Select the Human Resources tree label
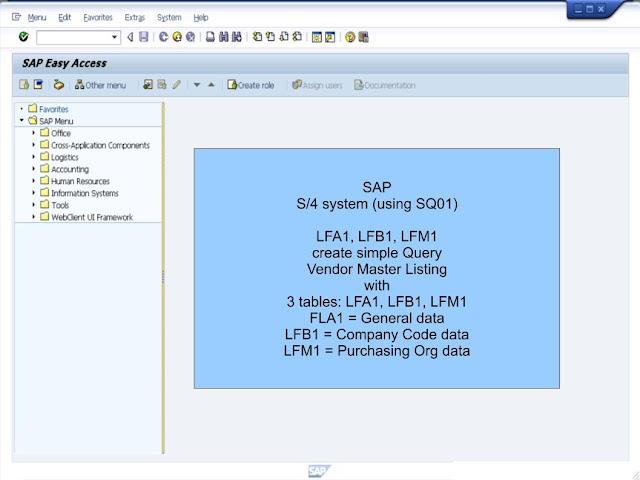The height and width of the screenshot is (480, 640). (x=80, y=181)
